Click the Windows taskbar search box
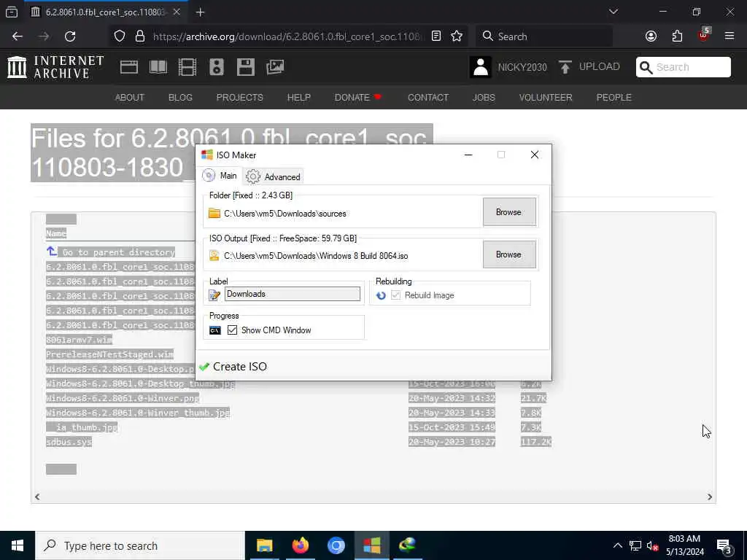The height and width of the screenshot is (560, 747). point(140,545)
